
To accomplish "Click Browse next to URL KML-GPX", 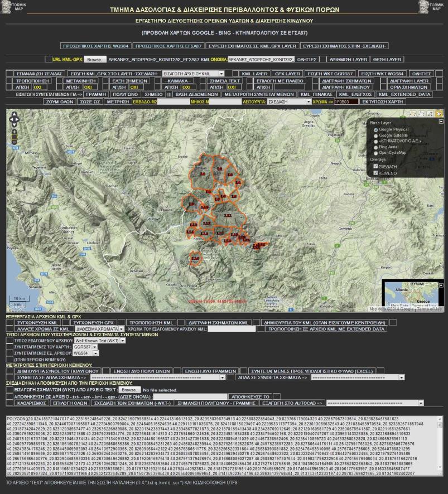I will (95, 59).
